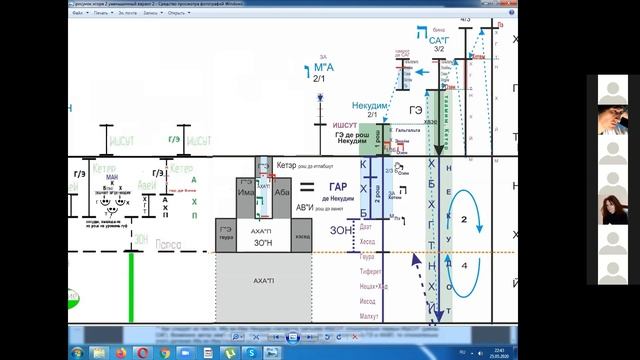Select the bottom participant avatar thumbnail
This screenshot has height=360, width=640.
[613, 269]
